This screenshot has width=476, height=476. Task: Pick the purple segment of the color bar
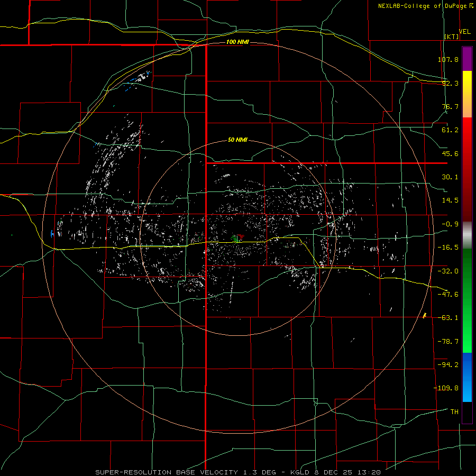pyautogui.click(x=467, y=59)
